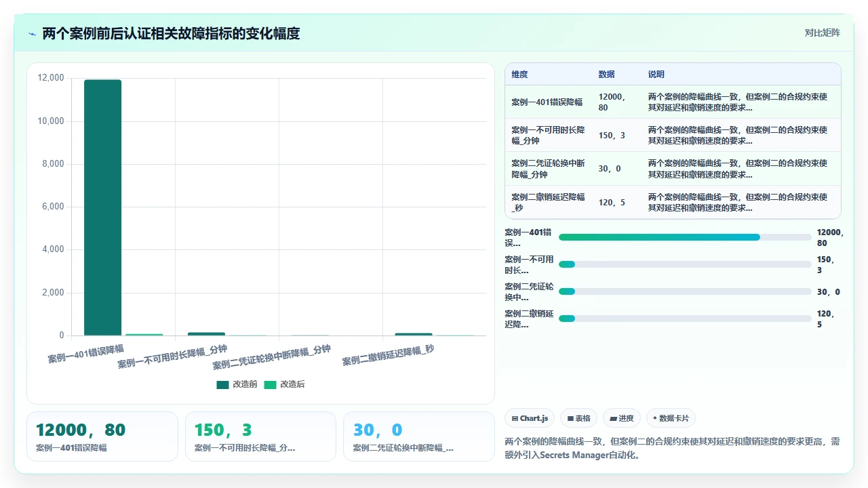Select the tall 案例一401错误降幅 改造前 bar
Image resolution: width=868 pixels, height=488 pixels.
point(102,207)
